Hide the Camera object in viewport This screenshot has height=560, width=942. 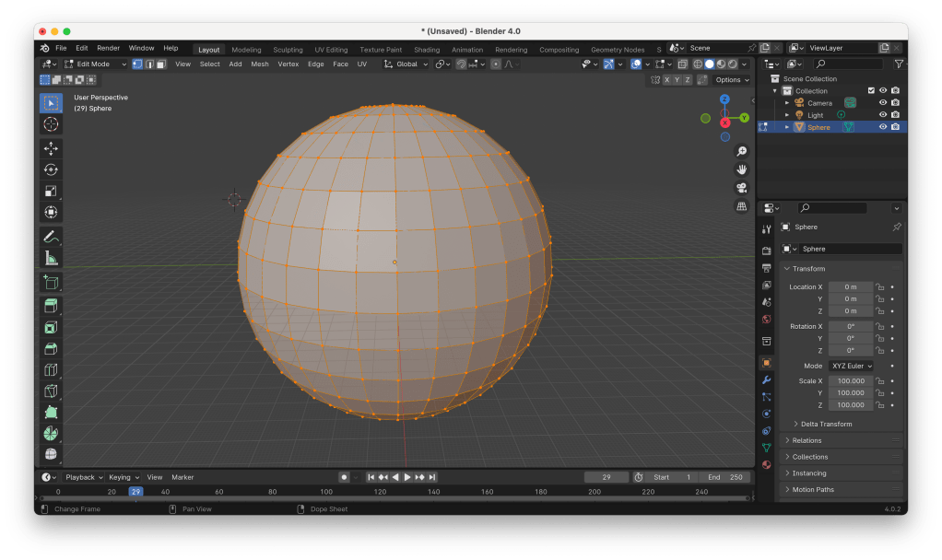point(882,103)
